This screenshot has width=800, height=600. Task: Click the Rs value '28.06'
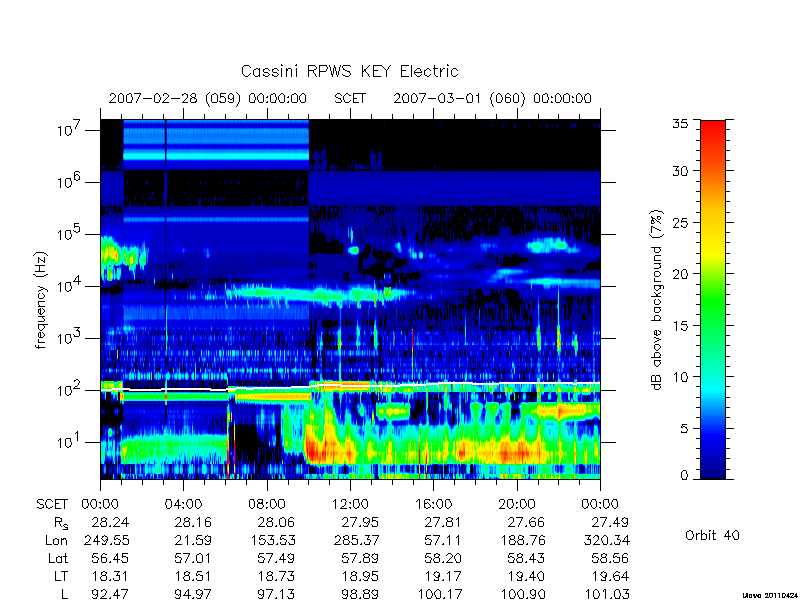[276, 522]
